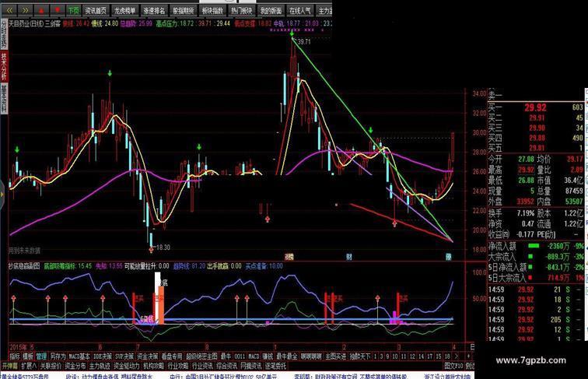Open the 图文F10 info button

click(453, 366)
